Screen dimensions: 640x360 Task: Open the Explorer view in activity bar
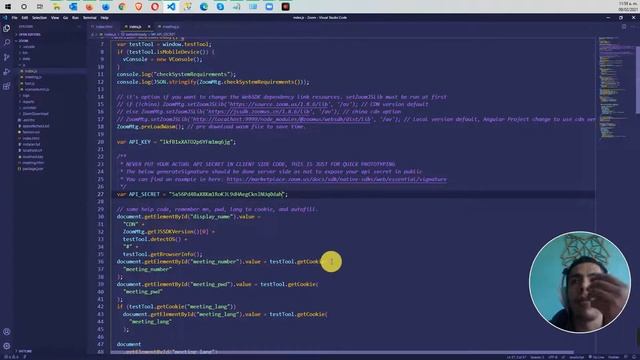coord(7,28)
